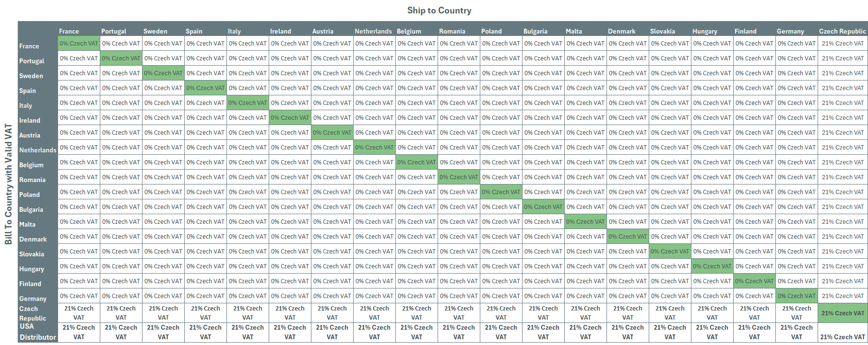Click the Malta column header
868x345 pixels.
574,31
